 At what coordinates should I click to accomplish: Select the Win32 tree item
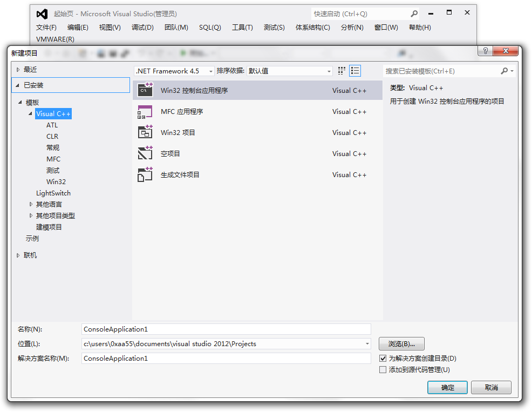click(56, 182)
